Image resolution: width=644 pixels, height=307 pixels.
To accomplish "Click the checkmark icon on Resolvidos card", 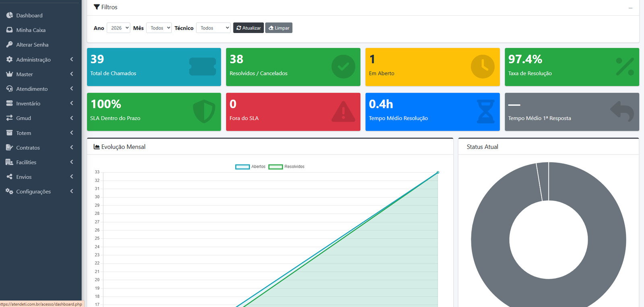I will tap(343, 67).
